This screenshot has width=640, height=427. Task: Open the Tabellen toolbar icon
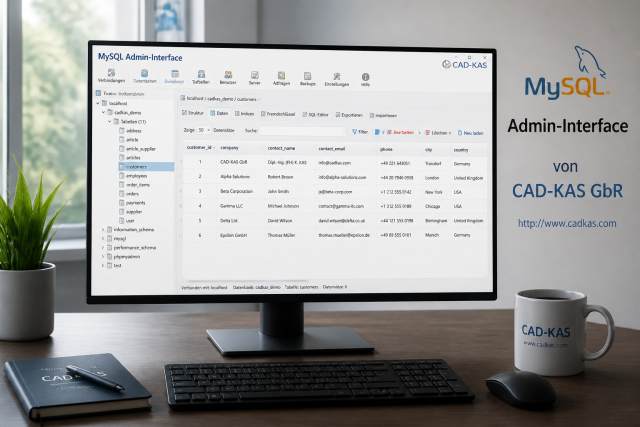click(x=201, y=77)
